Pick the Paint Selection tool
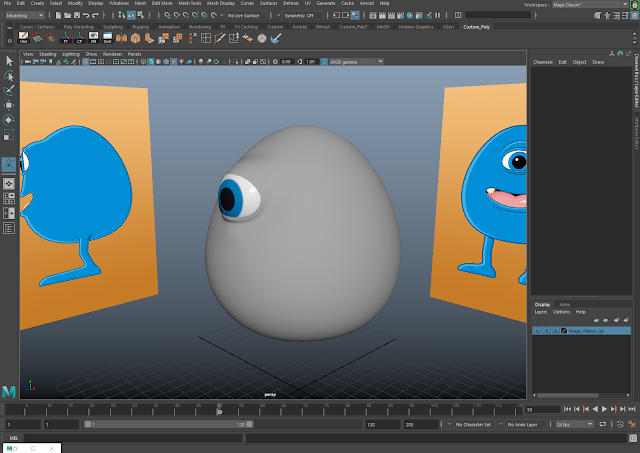640x453 pixels. [9, 90]
